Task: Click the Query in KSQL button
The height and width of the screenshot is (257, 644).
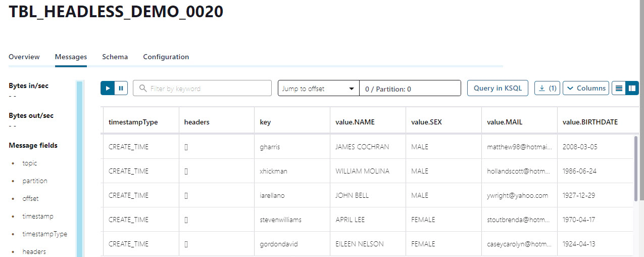Action: (x=498, y=88)
